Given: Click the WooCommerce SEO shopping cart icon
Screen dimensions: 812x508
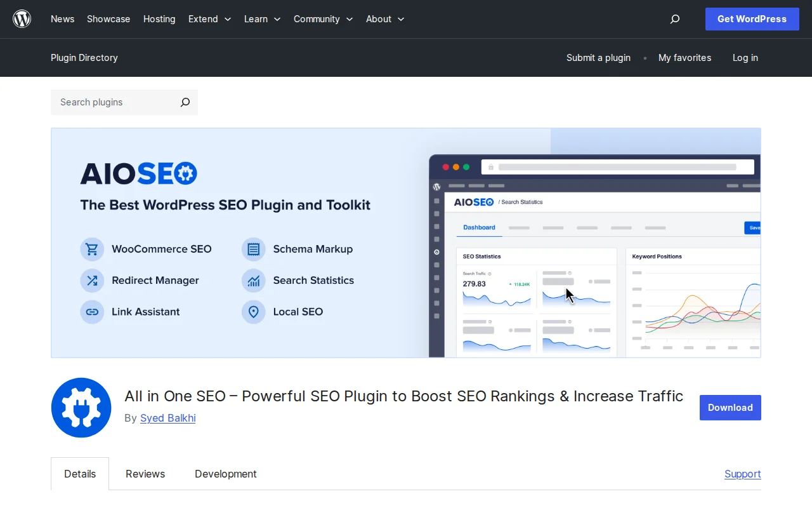Looking at the screenshot, I should coord(92,249).
